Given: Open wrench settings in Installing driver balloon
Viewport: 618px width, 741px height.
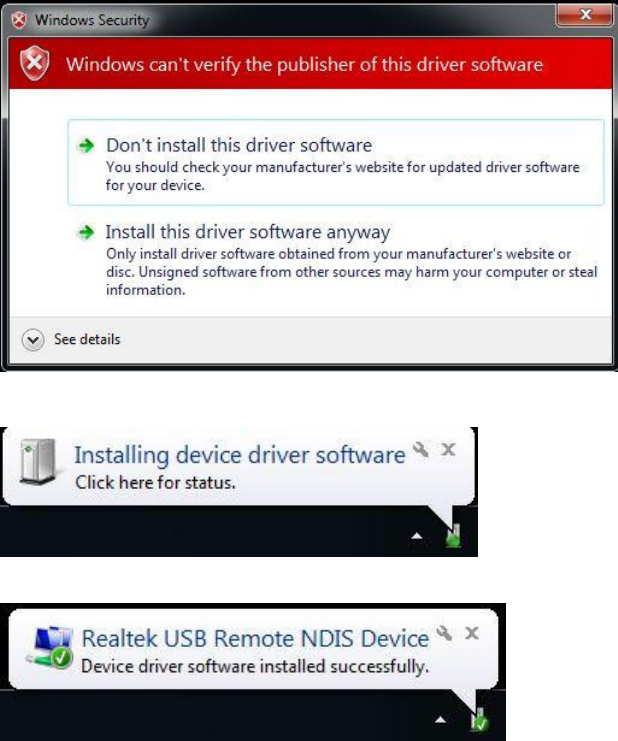Looking at the screenshot, I should click(421, 449).
